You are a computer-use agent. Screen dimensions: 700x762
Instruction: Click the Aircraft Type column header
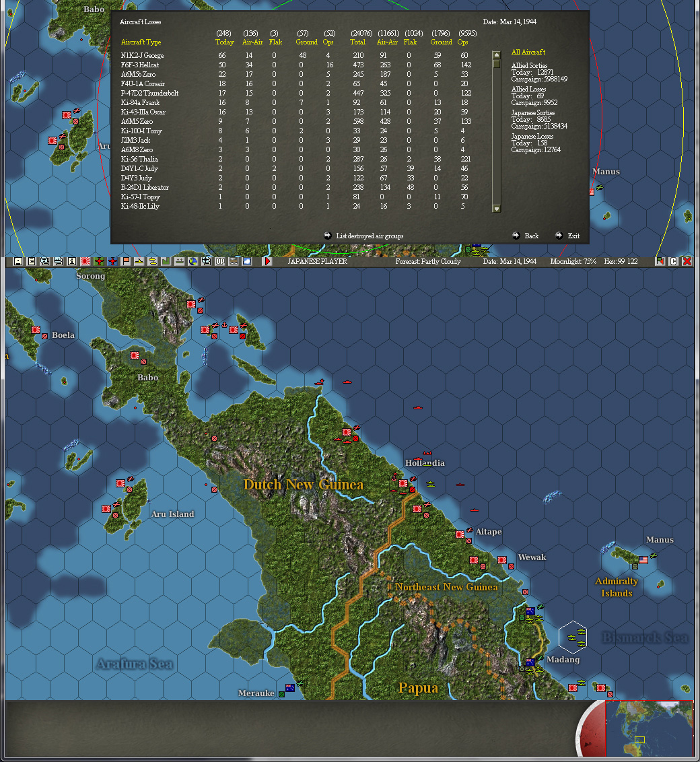point(141,42)
